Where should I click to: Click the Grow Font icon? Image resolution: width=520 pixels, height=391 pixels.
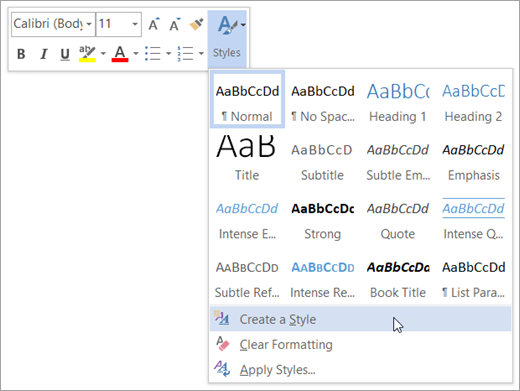pos(154,24)
